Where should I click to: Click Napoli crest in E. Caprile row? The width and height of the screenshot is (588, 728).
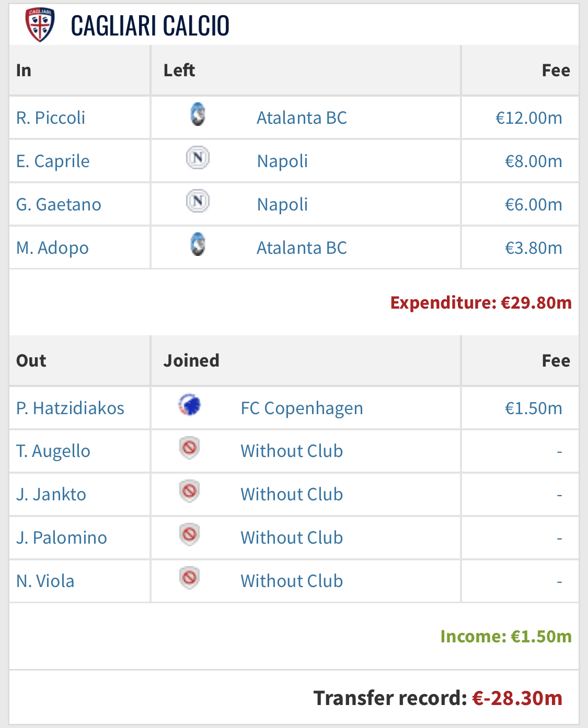[198, 158]
